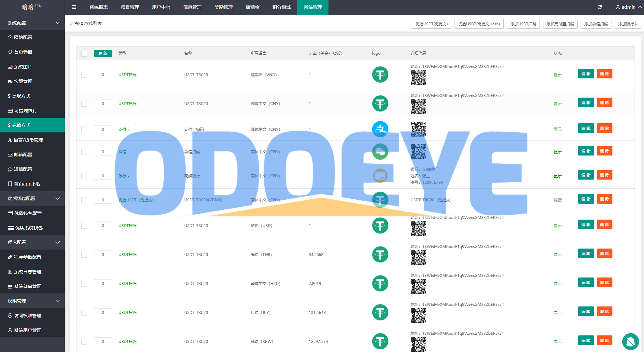
Task: Click QR code thumbnail for 越南语 row
Action: point(418,78)
